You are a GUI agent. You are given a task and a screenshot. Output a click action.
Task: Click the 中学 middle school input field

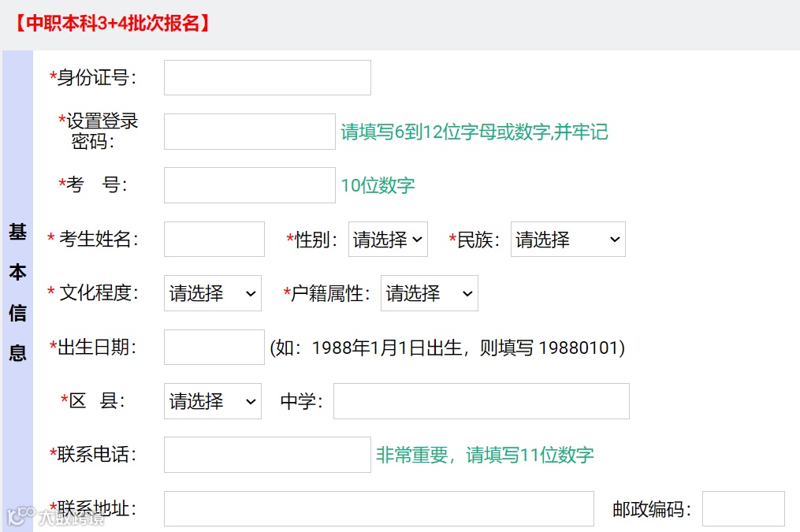click(x=481, y=401)
